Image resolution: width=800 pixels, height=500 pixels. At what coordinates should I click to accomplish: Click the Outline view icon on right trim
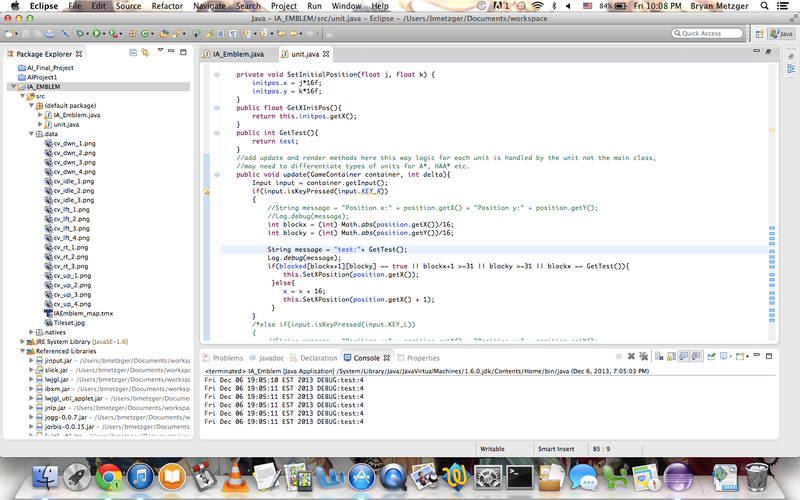791,69
